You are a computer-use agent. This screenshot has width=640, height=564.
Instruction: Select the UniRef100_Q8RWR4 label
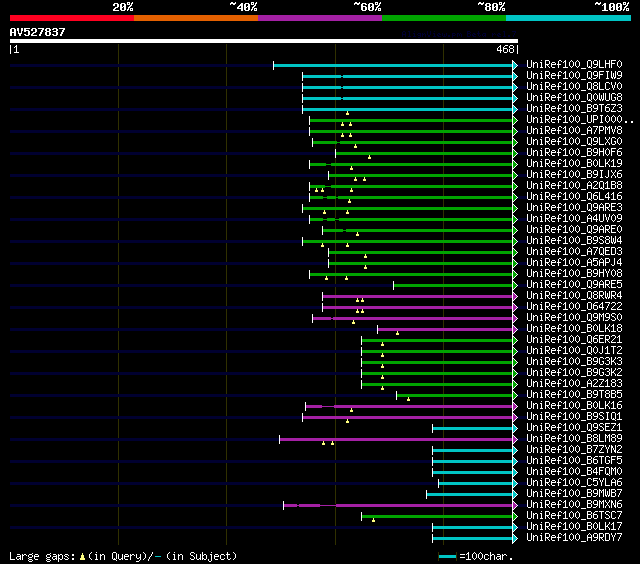pos(574,296)
